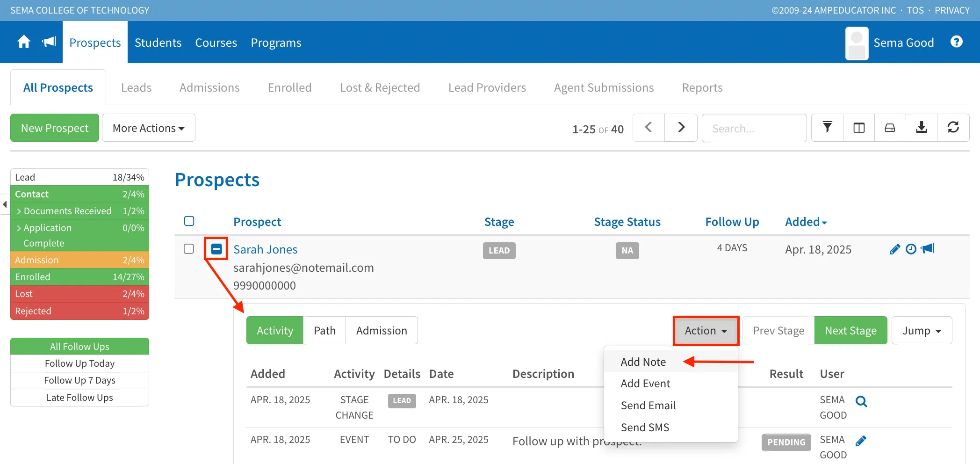
Task: Expand the Jump dropdown
Action: (922, 330)
